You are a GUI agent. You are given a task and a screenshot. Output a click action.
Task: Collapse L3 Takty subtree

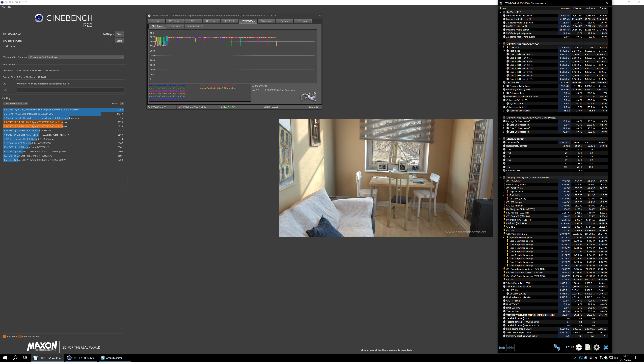pos(504,290)
